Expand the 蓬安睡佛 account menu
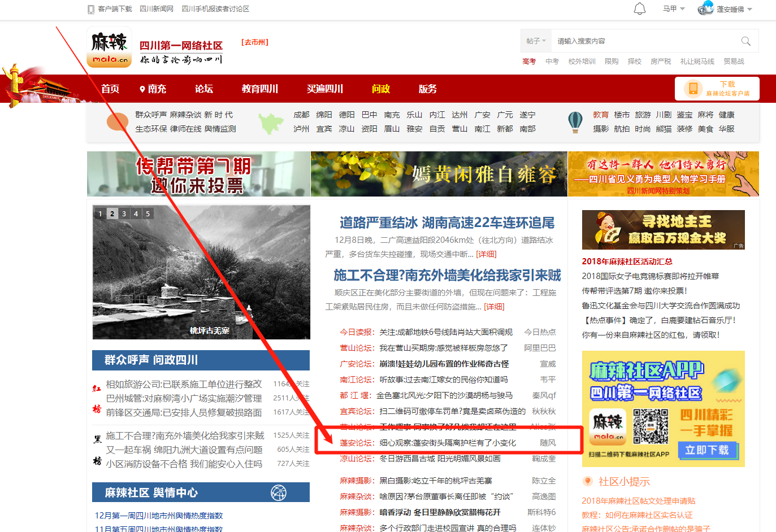Screen dimensions: 776x532 734,9
